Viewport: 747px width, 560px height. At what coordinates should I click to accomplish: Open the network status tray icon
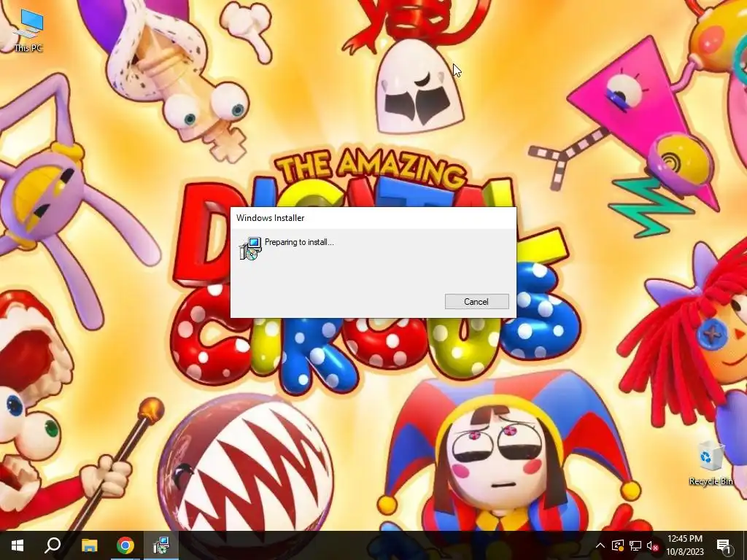(x=635, y=545)
